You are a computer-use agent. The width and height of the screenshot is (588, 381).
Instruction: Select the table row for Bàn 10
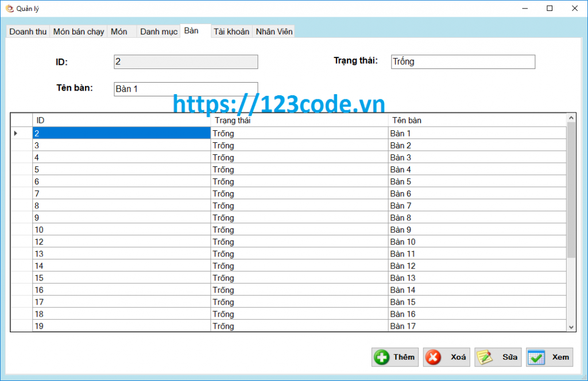point(230,242)
